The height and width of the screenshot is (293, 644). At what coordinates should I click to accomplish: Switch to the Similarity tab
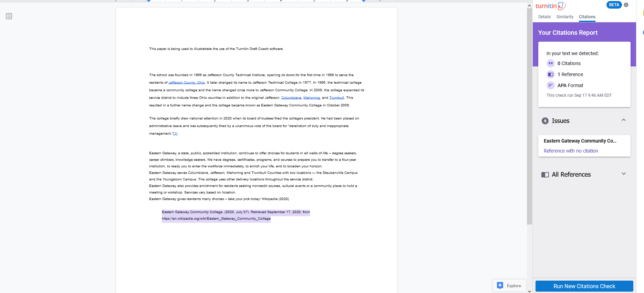[565, 17]
